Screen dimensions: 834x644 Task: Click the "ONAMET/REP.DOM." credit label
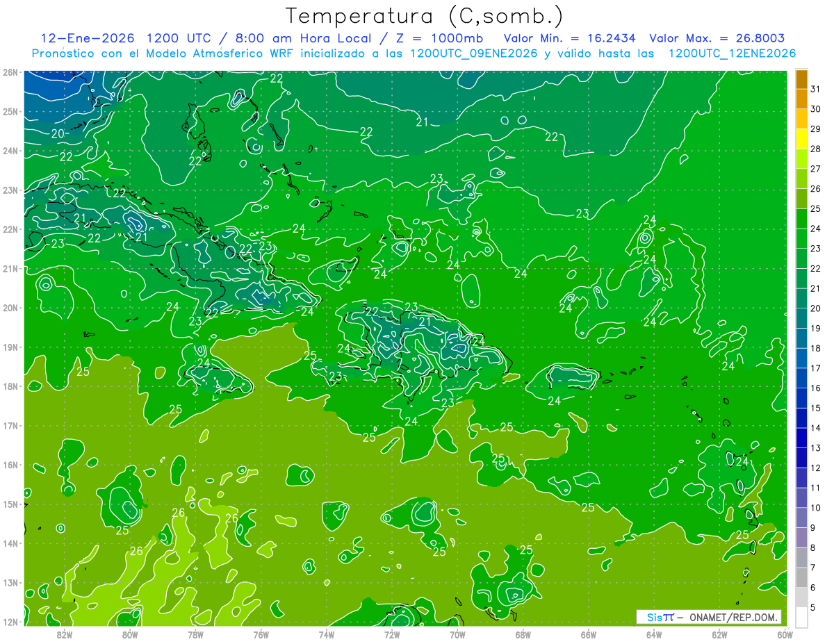(734, 617)
